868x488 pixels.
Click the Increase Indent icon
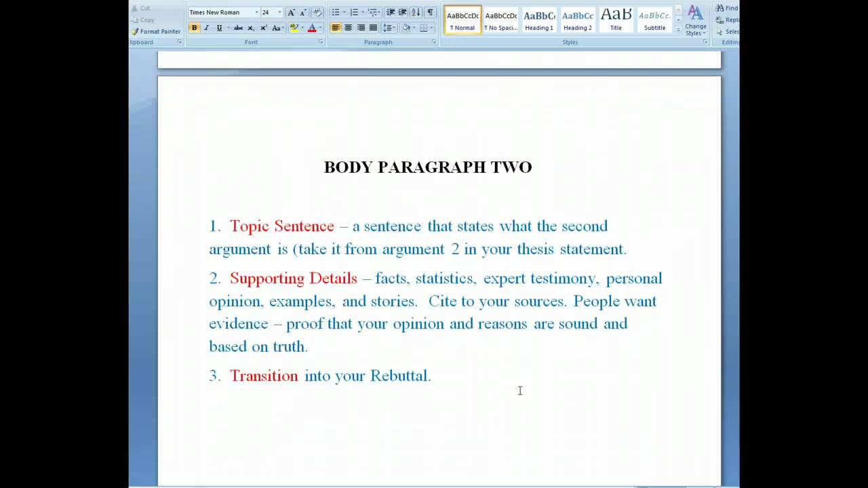pos(402,12)
